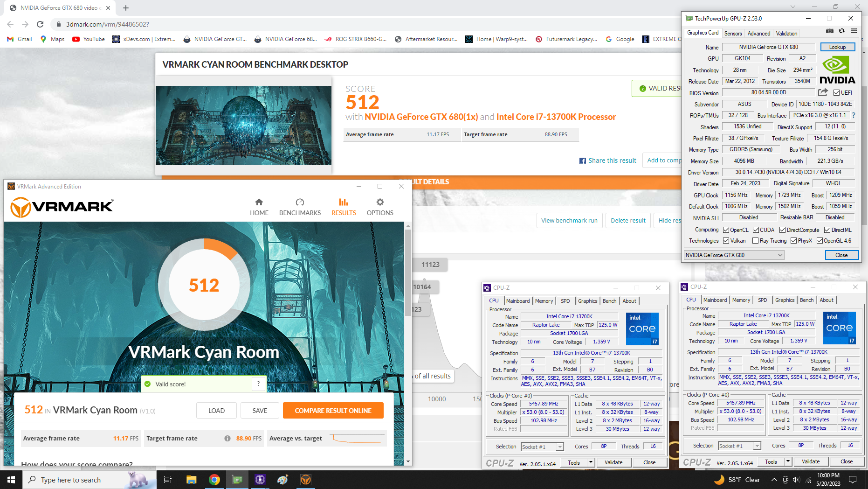Open new browser tab with plus button

[126, 8]
